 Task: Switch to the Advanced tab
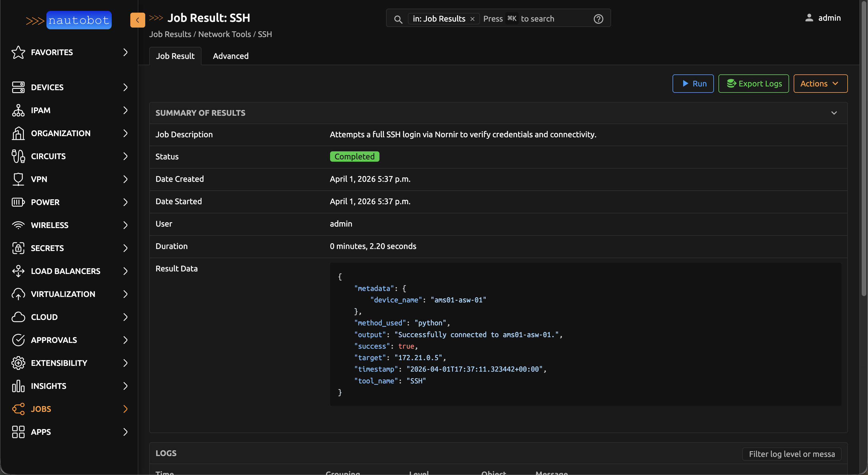[x=230, y=56]
